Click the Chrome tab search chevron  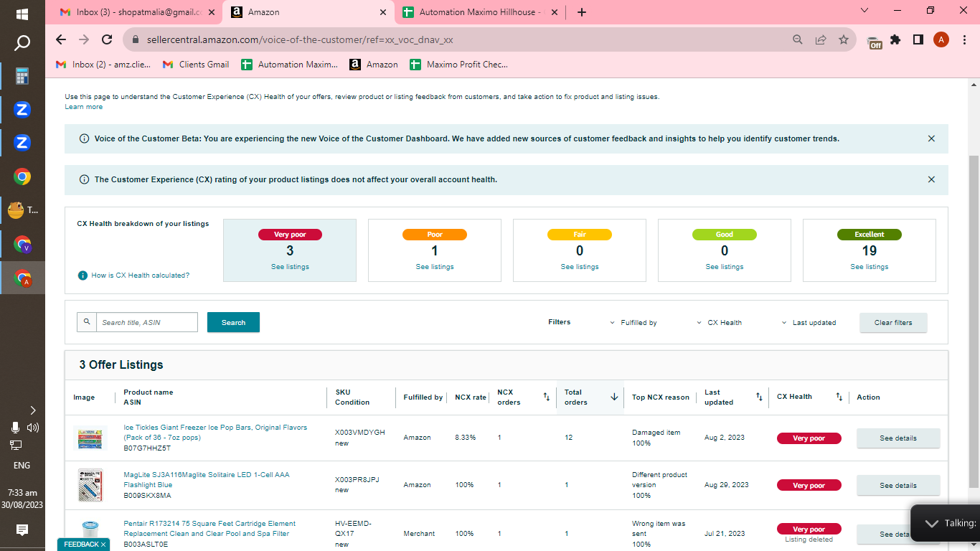tap(864, 11)
